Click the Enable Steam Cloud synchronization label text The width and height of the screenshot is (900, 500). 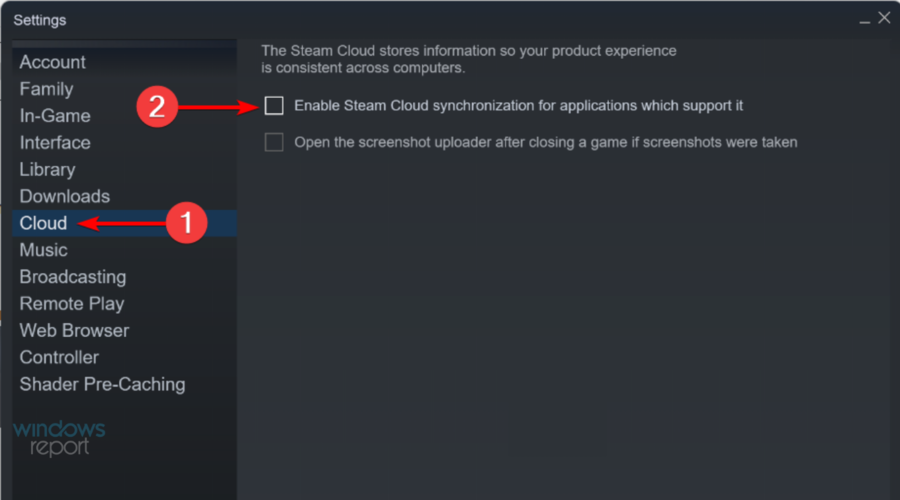(518, 106)
